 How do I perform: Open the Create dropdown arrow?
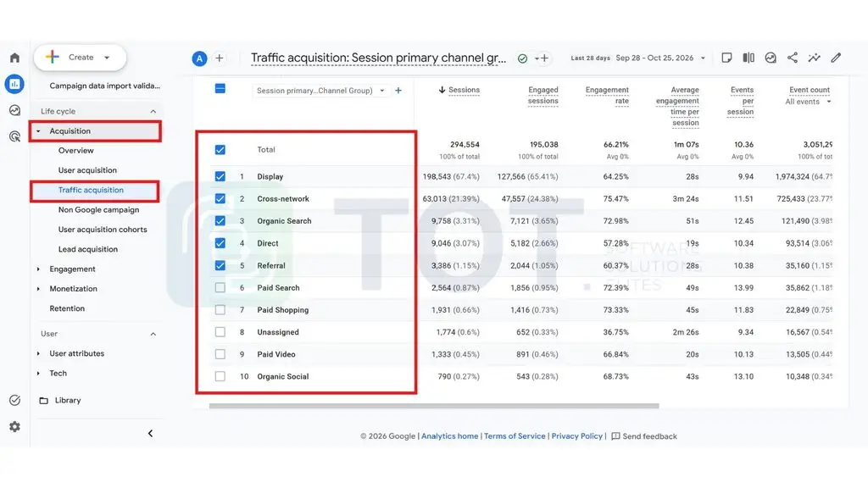(x=107, y=58)
